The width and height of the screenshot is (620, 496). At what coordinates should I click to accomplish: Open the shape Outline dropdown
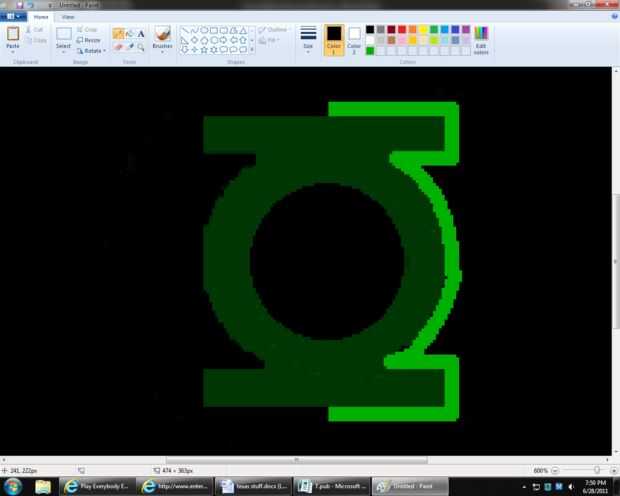pos(273,30)
